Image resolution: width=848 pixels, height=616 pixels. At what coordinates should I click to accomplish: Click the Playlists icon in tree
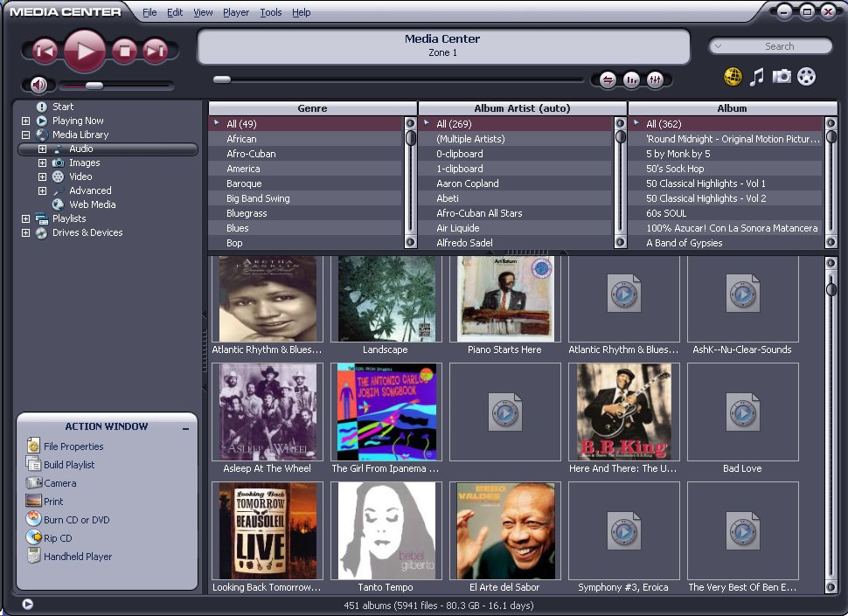pyautogui.click(x=42, y=218)
